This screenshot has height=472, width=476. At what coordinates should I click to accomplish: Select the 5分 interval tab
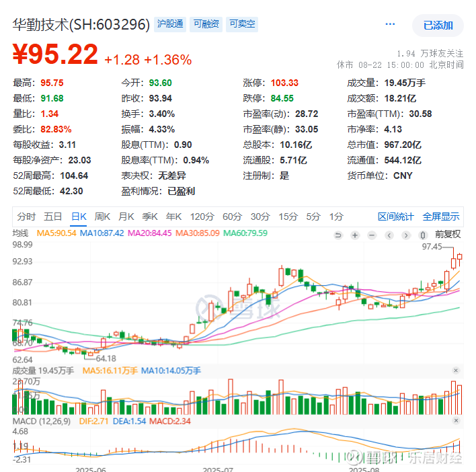tap(313, 217)
